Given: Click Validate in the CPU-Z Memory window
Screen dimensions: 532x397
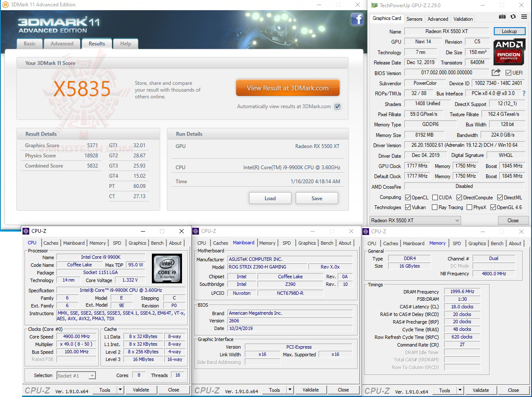Looking at the screenshot, I should 481,390.
